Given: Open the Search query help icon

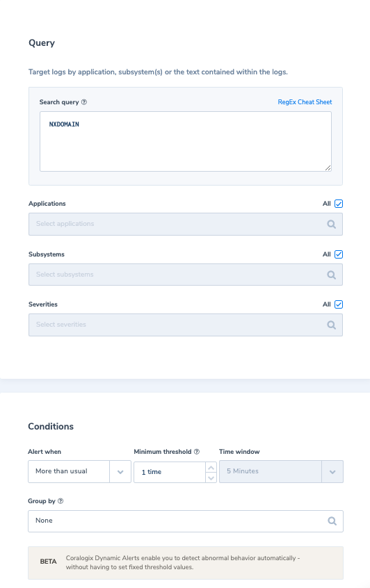Looking at the screenshot, I should tap(84, 102).
